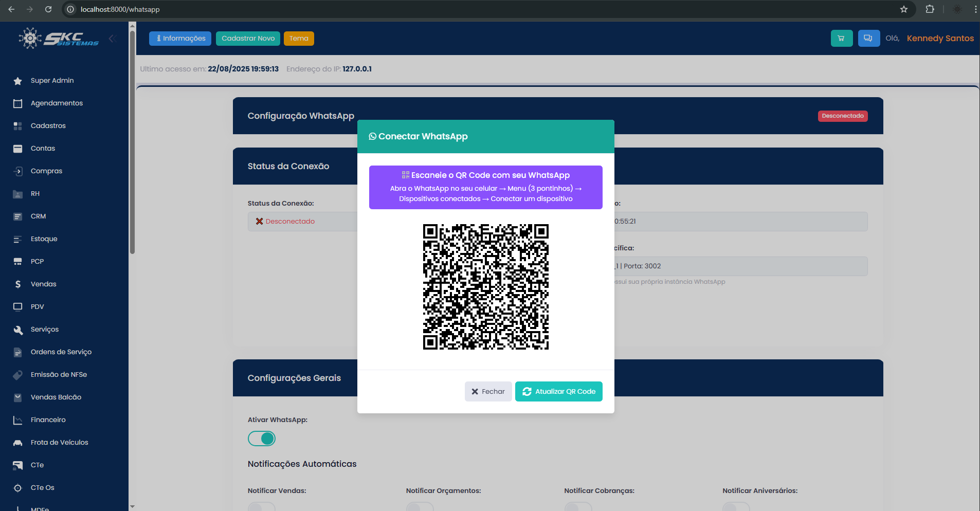Toggle the Ativar WhatsApp switch
980x511 pixels.
click(262, 439)
